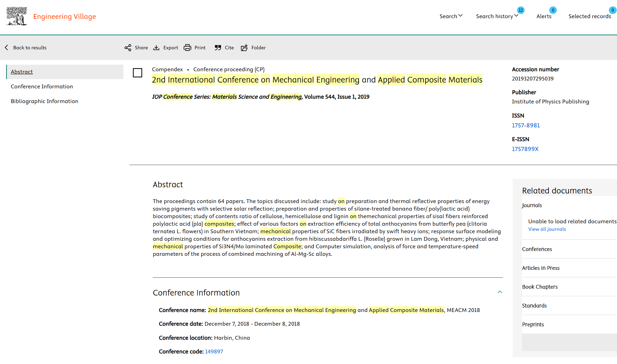The width and height of the screenshot is (617, 364).
Task: Collapse the Conference Information section
Action: [x=499, y=292]
